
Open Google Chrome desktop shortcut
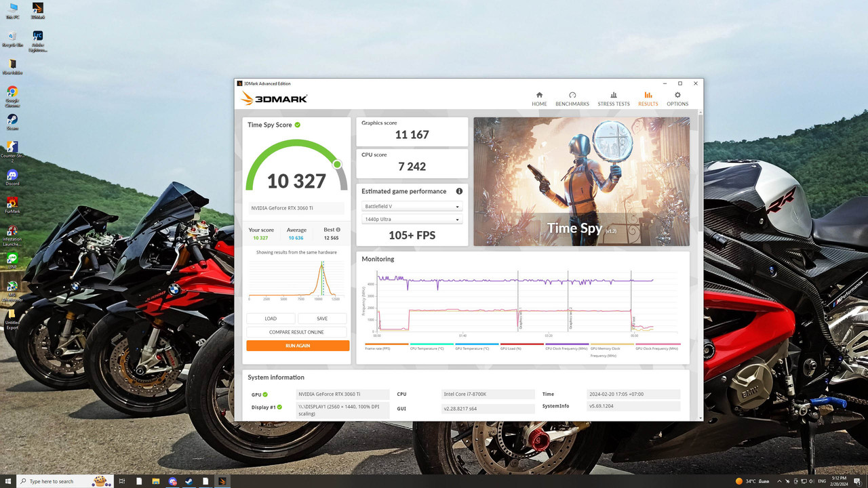12,97
